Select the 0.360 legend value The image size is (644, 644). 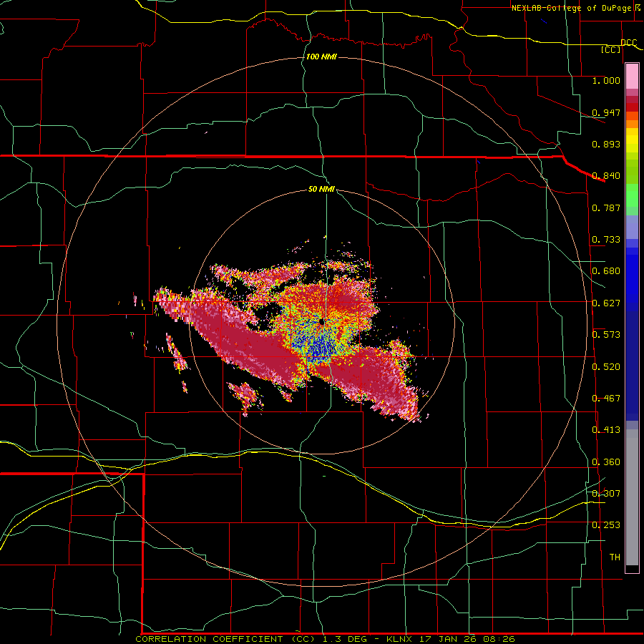click(x=606, y=462)
